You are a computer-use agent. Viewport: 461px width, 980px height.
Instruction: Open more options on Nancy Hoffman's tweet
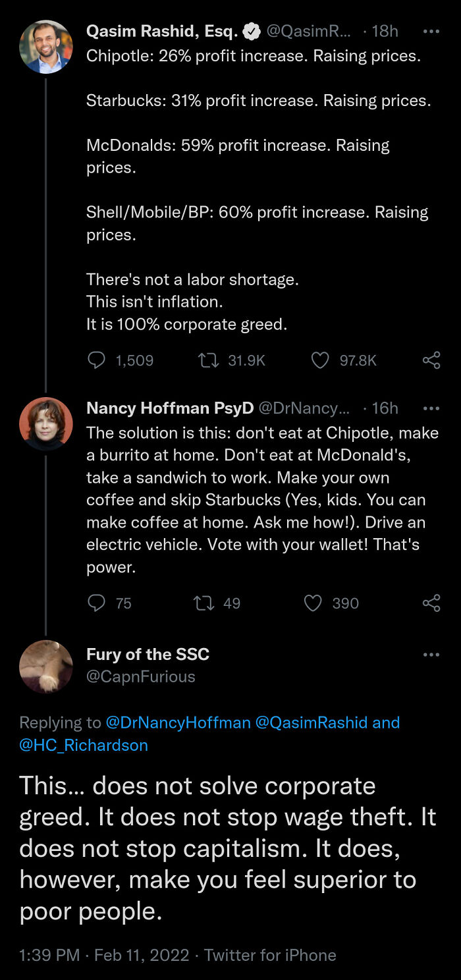pyautogui.click(x=431, y=408)
